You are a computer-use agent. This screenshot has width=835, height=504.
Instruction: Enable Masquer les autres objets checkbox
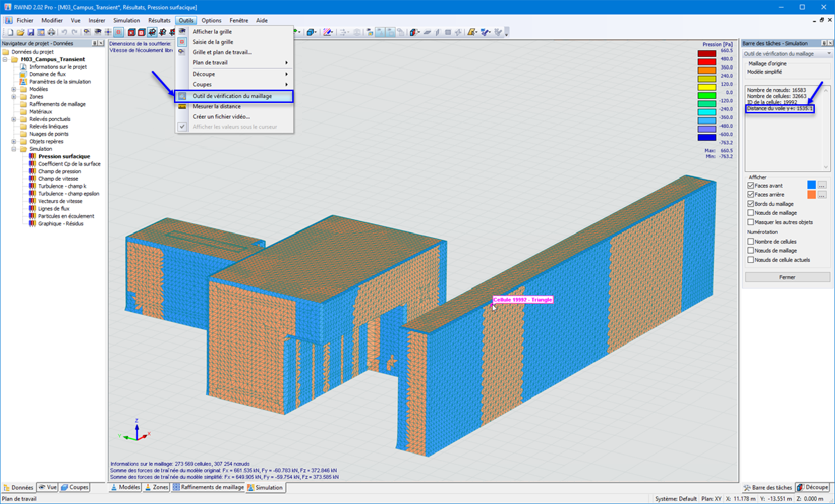point(751,222)
